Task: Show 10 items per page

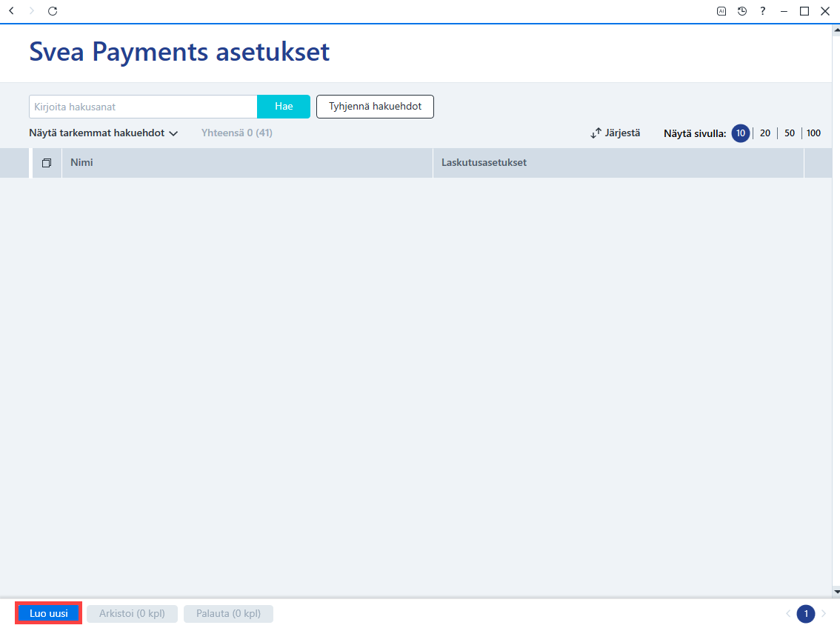Action: point(740,133)
